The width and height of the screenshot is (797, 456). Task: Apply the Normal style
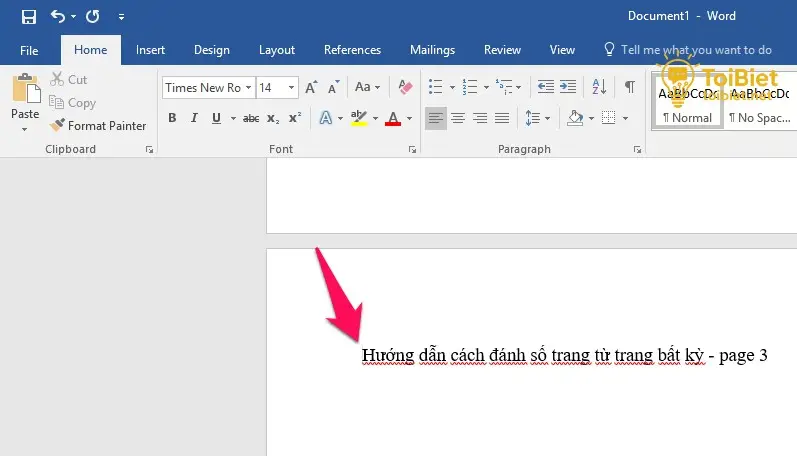tap(687, 104)
